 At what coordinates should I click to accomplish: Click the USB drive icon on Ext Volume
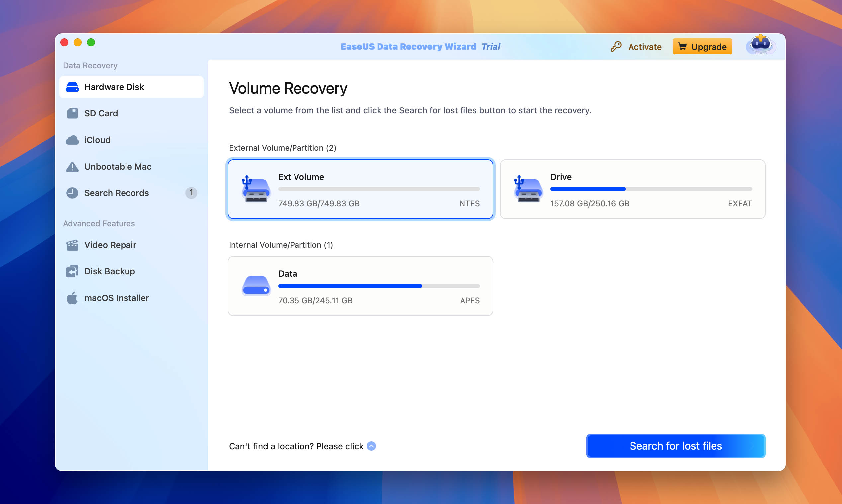[256, 189]
